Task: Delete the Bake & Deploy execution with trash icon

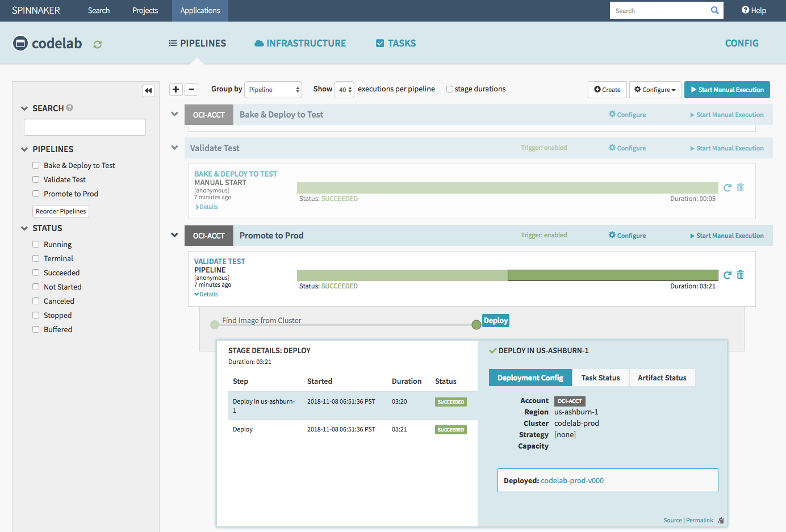Action: pos(740,187)
